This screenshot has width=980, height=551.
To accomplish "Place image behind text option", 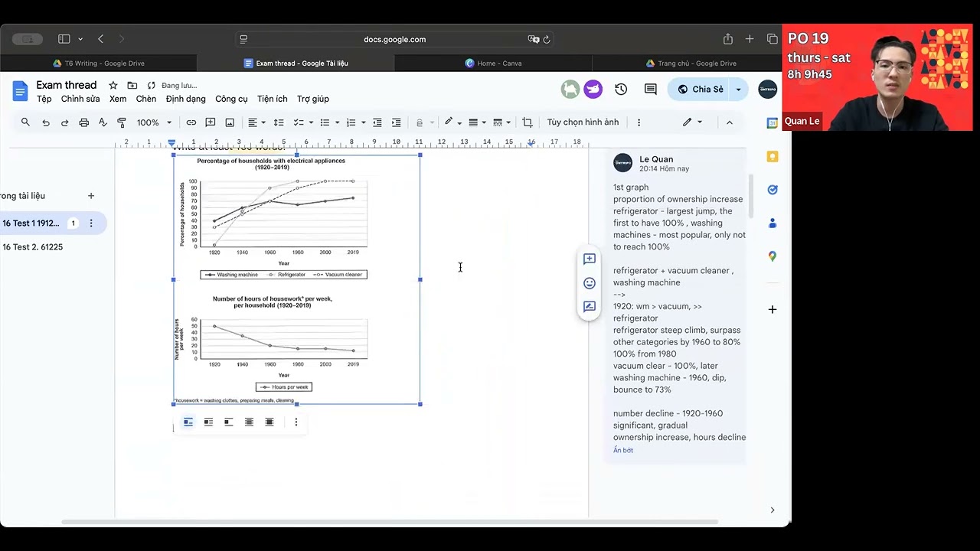I will point(249,422).
